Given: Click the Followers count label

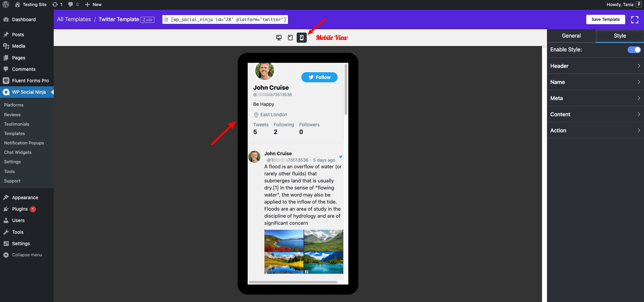Looking at the screenshot, I should pyautogui.click(x=309, y=125).
